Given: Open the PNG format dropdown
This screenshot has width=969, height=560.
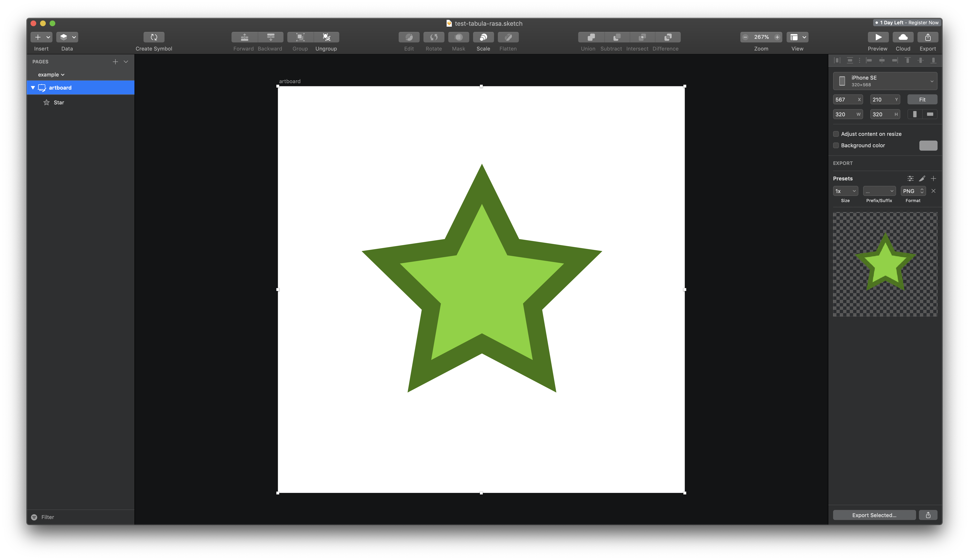Looking at the screenshot, I should pyautogui.click(x=913, y=191).
